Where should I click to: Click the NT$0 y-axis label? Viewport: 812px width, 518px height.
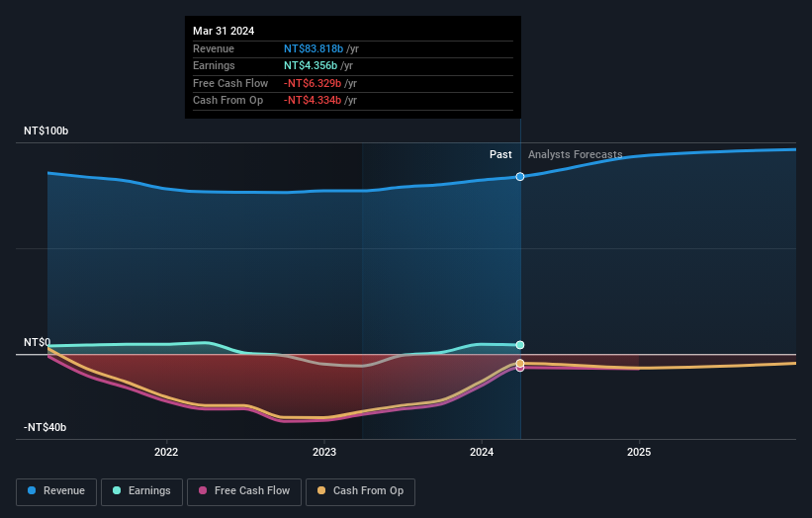(x=38, y=342)
